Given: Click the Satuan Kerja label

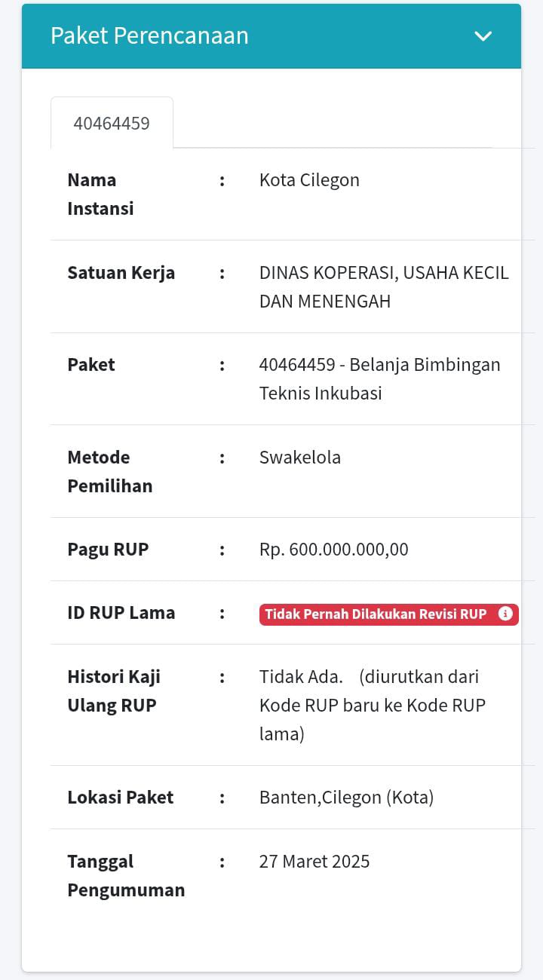Looking at the screenshot, I should [121, 273].
